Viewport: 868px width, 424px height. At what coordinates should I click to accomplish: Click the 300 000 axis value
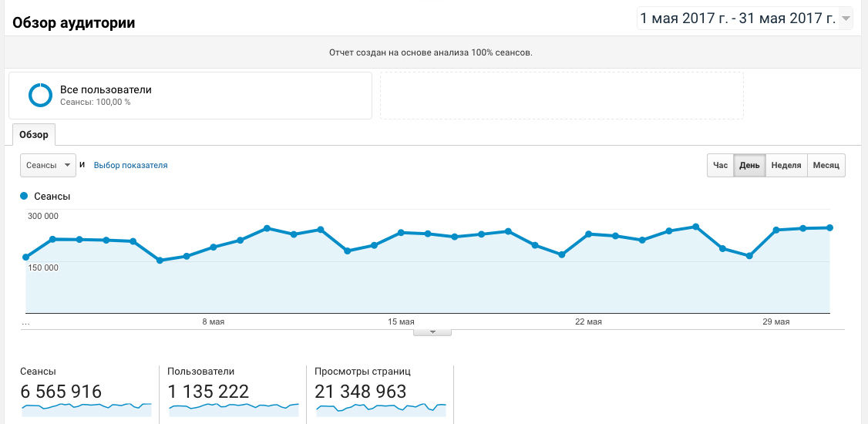coord(43,216)
